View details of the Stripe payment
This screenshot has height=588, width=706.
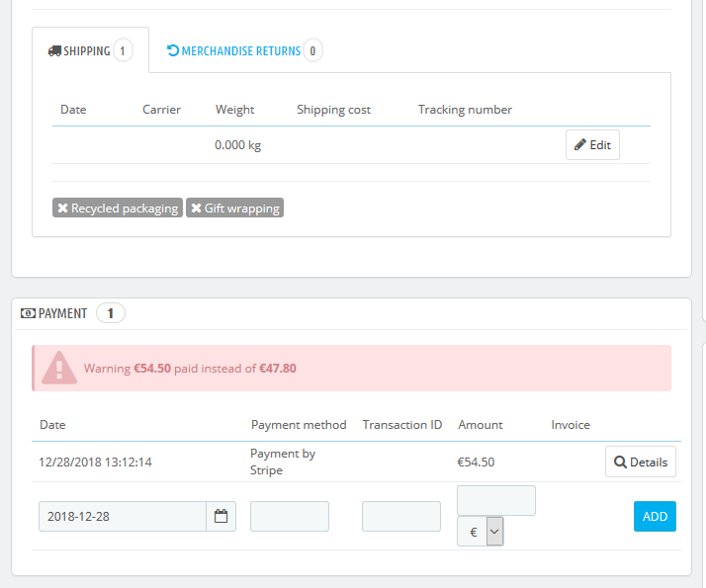tap(641, 462)
